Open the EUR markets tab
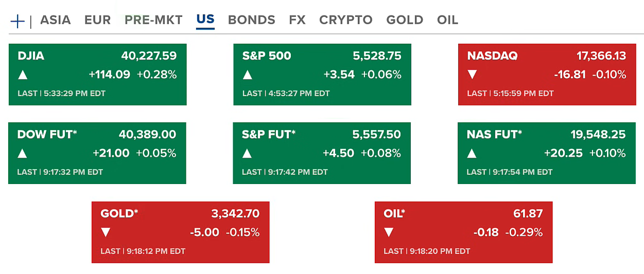 [98, 20]
